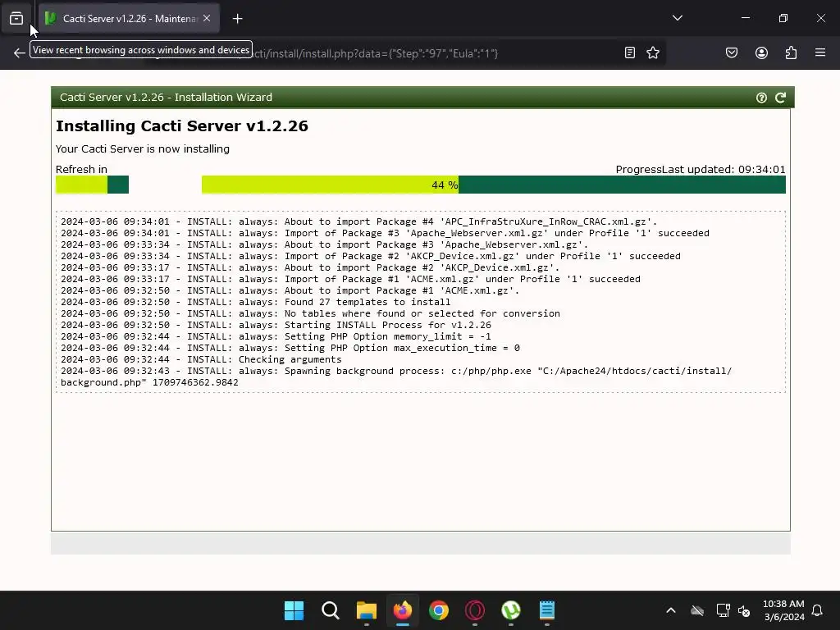
Task: Click the URL address bar
Action: tap(375, 53)
